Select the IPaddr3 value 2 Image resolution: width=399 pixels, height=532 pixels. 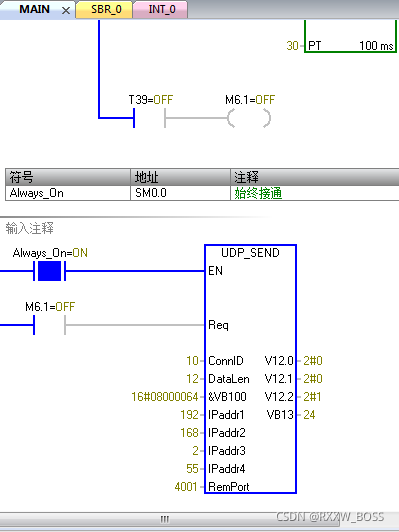[195, 451]
